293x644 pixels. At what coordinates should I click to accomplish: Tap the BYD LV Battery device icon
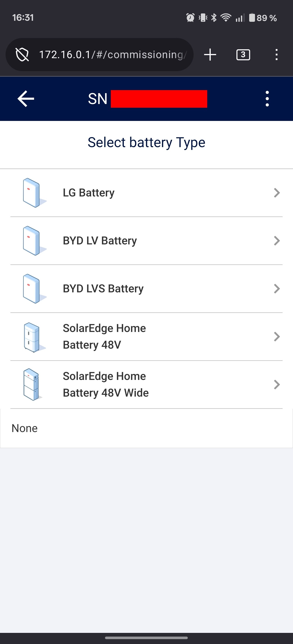32,241
